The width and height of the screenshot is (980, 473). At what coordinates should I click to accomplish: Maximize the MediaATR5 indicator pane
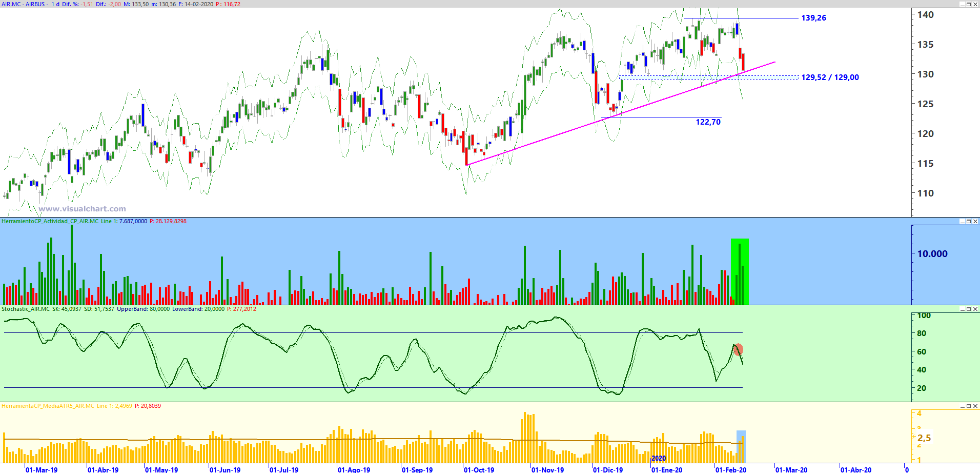(x=969, y=406)
